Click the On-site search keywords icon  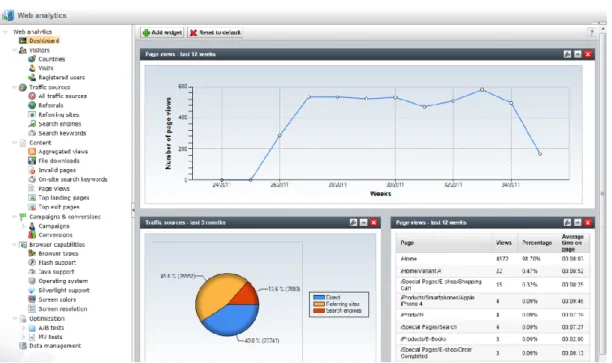coord(32,179)
